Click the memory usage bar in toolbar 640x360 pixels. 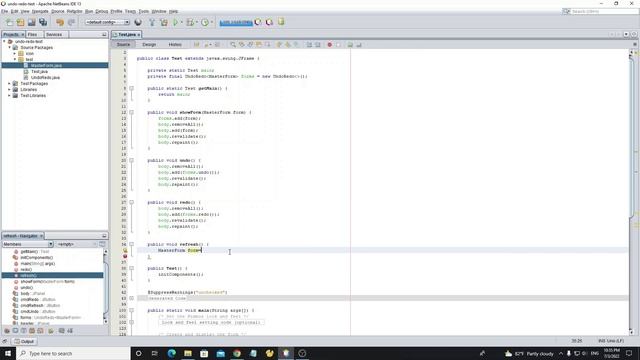coord(236,22)
